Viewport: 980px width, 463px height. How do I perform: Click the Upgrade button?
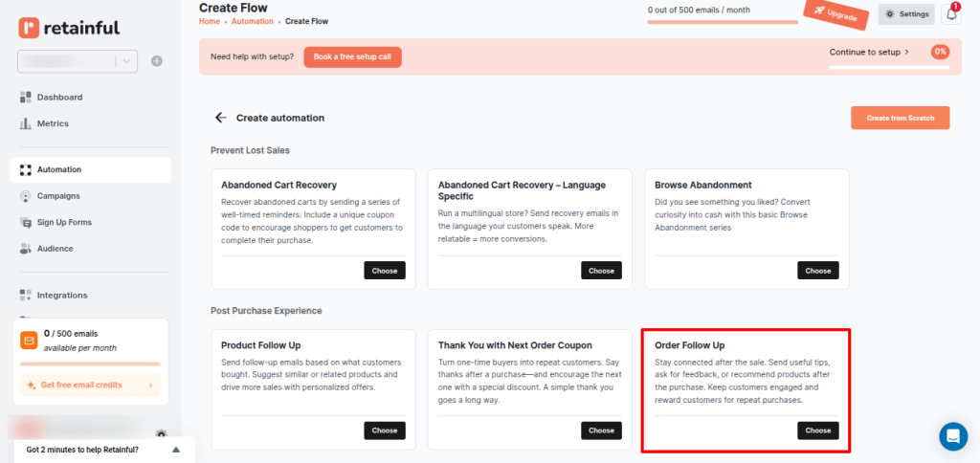click(836, 15)
